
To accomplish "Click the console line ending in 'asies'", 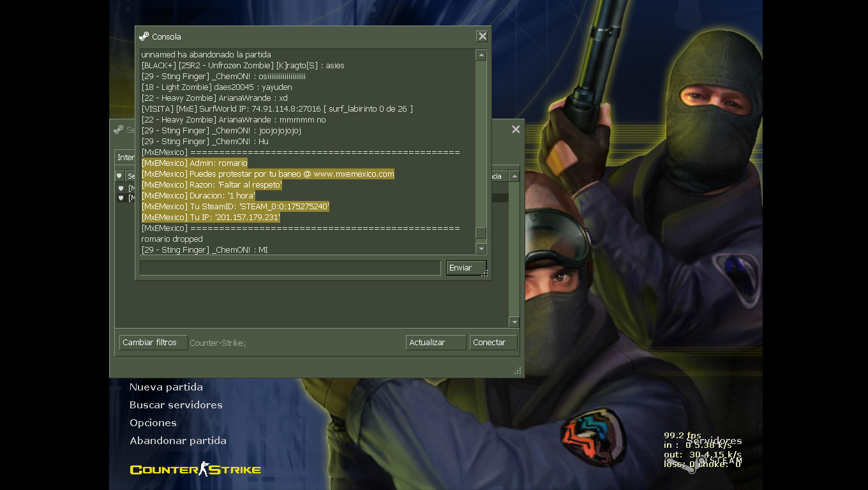I will (243, 66).
